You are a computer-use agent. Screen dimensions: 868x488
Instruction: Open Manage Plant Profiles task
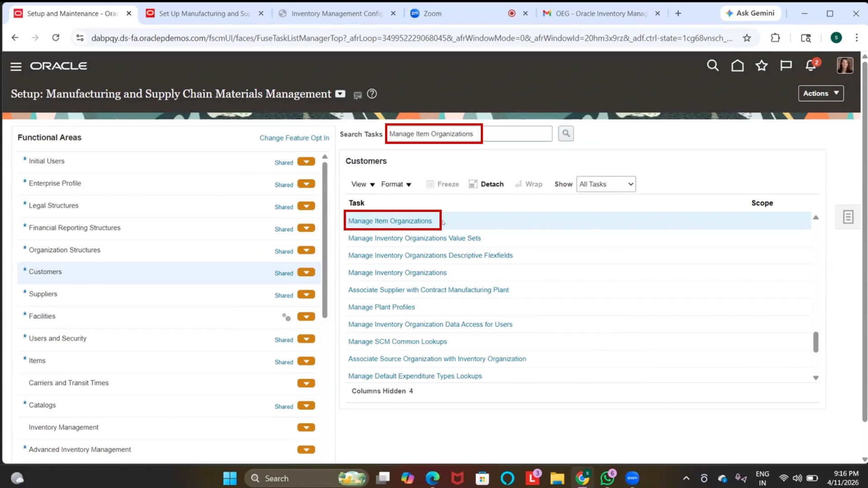point(382,307)
